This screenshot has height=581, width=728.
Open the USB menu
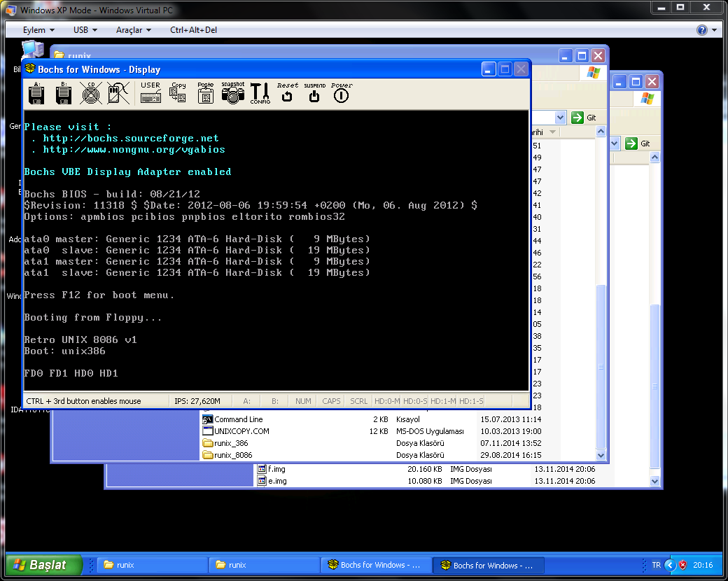(85, 29)
